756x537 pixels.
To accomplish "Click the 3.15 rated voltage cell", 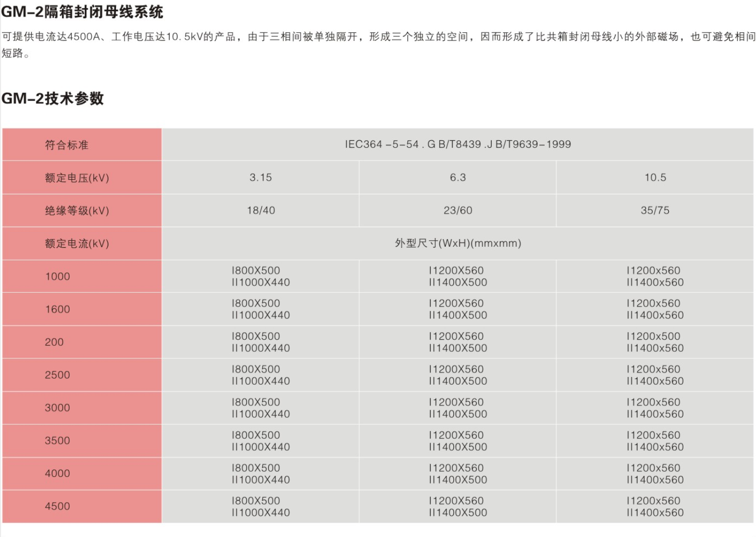I will coord(260,178).
